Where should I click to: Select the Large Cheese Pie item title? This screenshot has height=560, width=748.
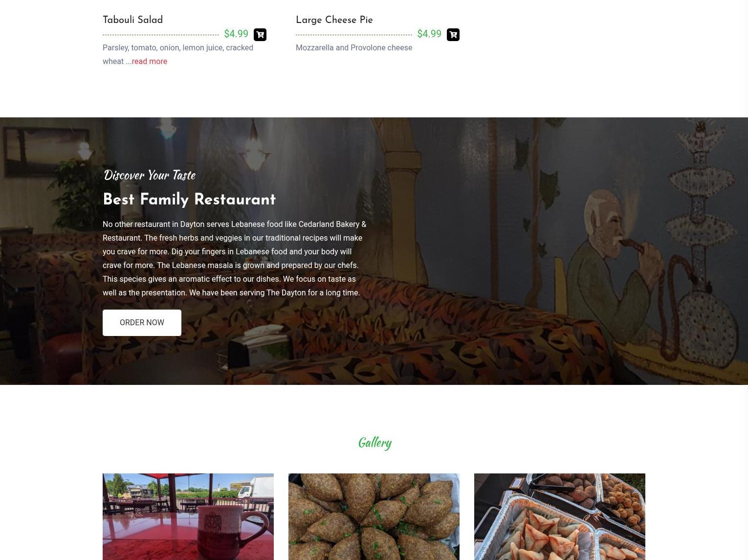coord(334,20)
